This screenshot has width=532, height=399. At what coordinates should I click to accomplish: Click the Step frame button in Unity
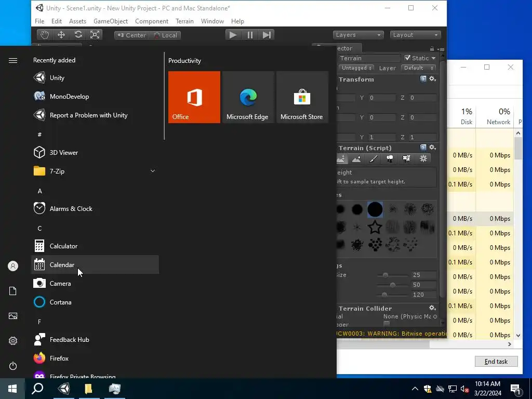click(267, 35)
